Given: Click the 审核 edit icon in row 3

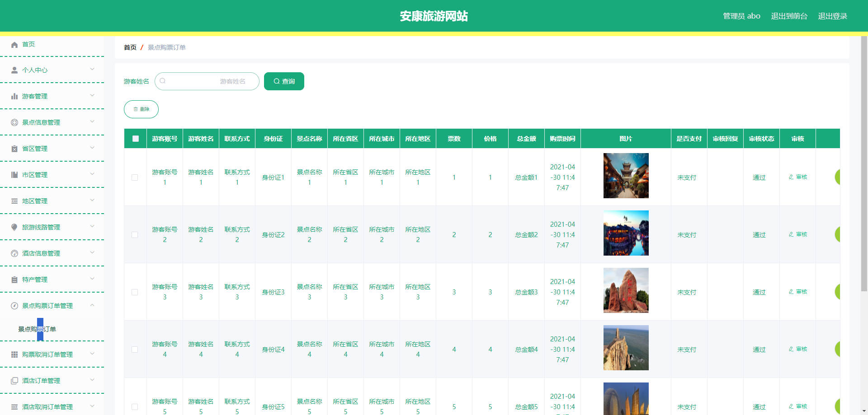Looking at the screenshot, I should click(791, 292).
